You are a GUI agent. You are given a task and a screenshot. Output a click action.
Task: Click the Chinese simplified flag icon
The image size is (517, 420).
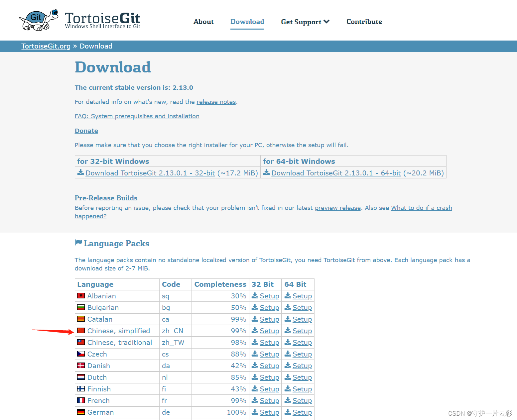[x=81, y=330]
